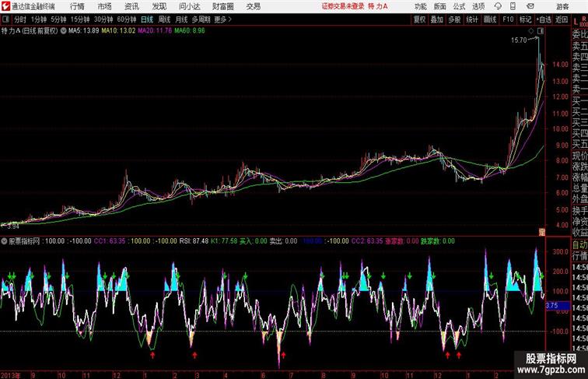Open the 多周期 multi-period view

[x=201, y=19]
